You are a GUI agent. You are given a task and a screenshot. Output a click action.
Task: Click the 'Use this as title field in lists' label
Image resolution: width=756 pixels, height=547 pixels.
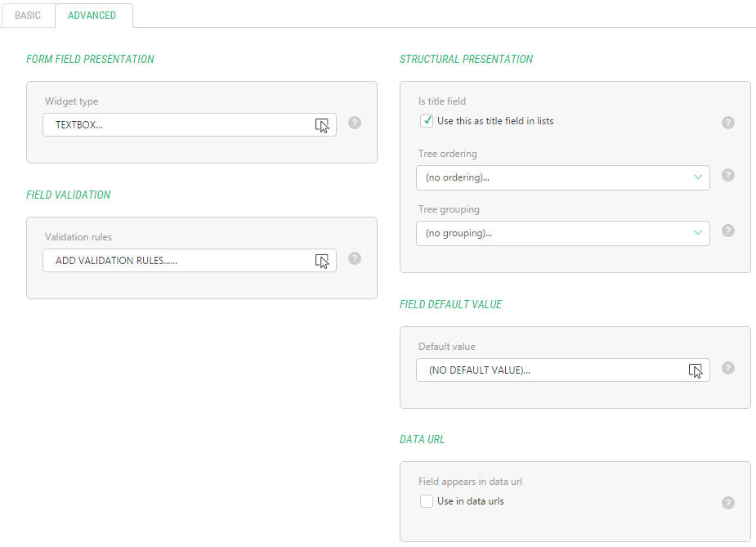(495, 121)
